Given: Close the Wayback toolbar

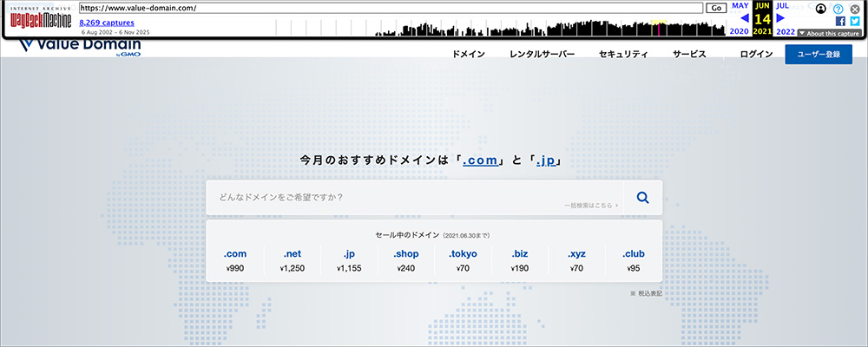Looking at the screenshot, I should coord(855,9).
